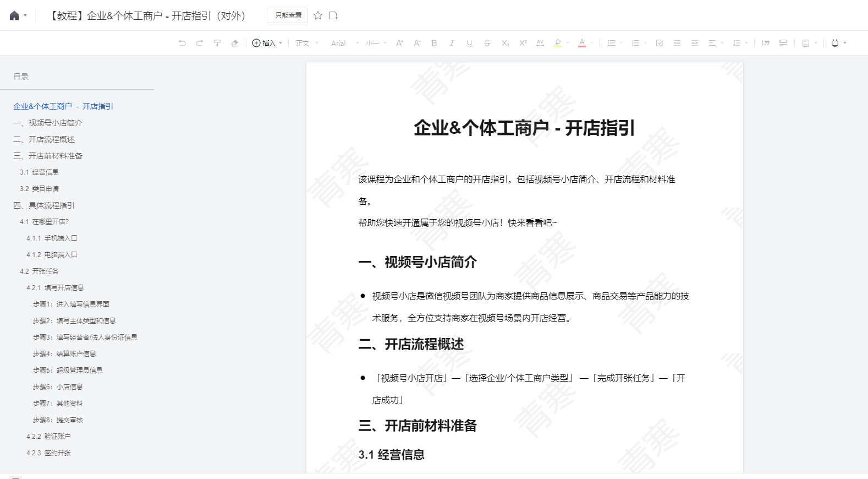Click the text alignment icon
The width and height of the screenshot is (868, 479).
click(712, 43)
